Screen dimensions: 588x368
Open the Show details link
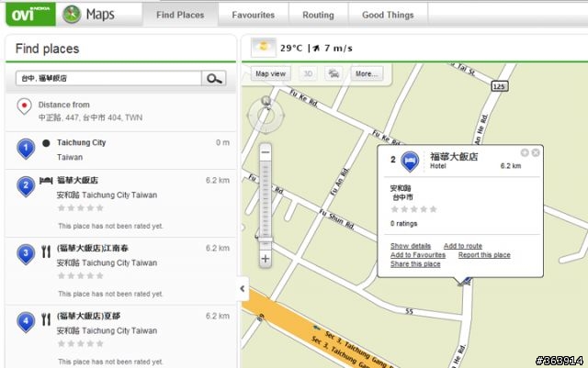coord(411,246)
